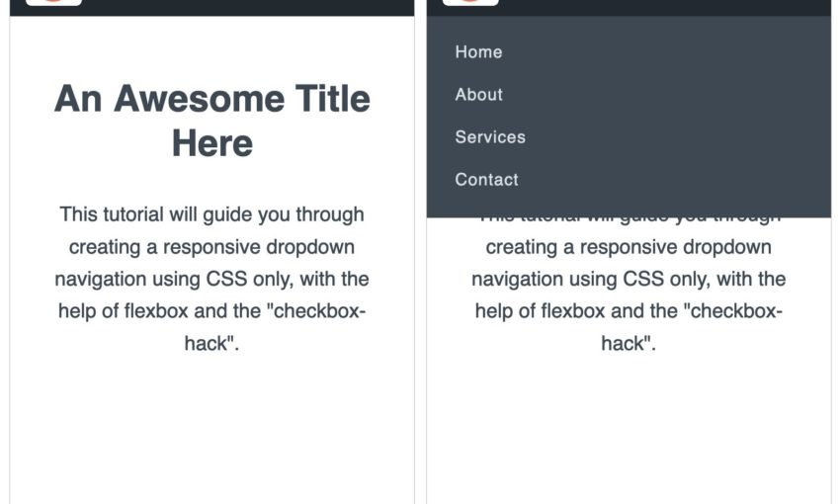Open the Home menu link

(x=478, y=52)
